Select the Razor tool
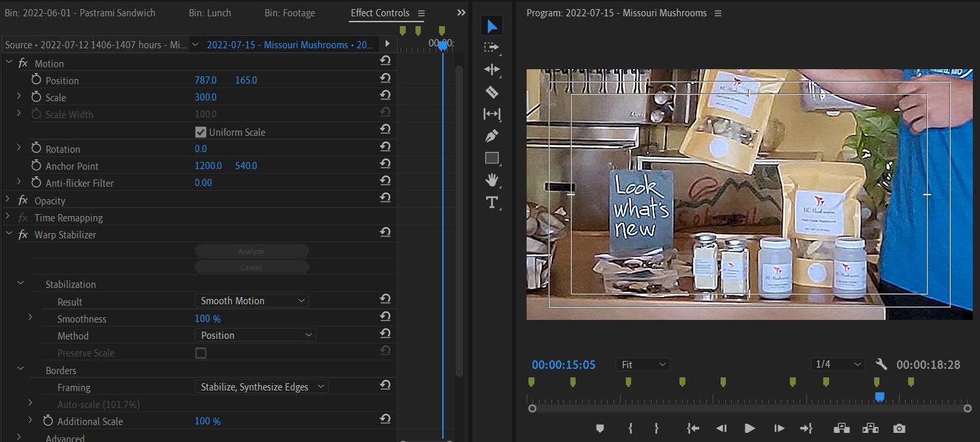 (492, 91)
